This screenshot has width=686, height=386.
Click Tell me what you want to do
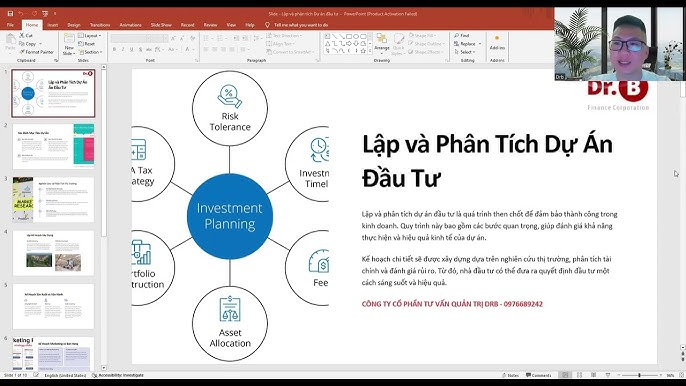point(297,25)
